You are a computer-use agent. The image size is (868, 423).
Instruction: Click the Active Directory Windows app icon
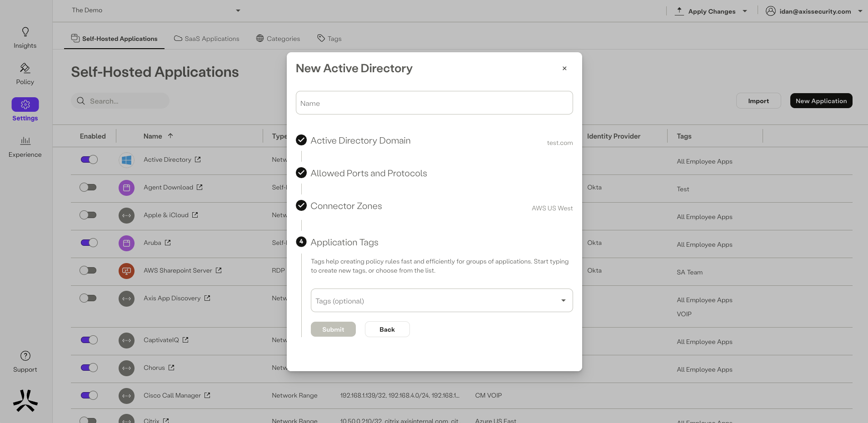click(x=126, y=160)
